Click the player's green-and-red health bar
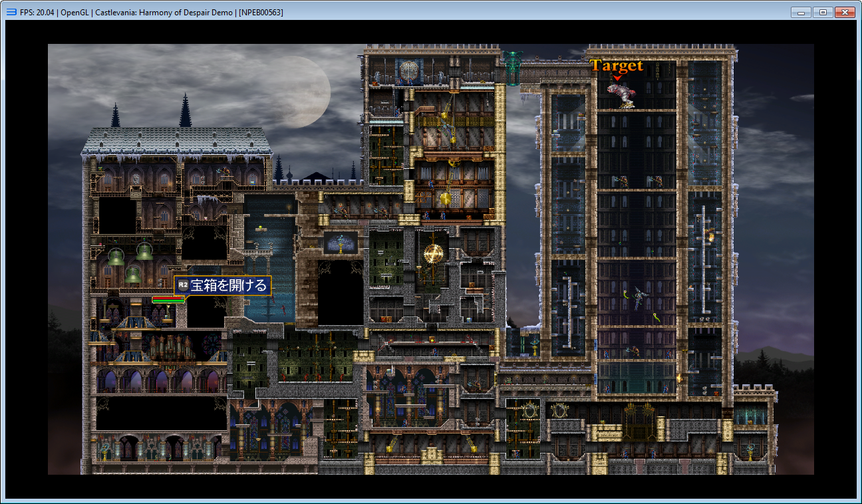This screenshot has height=504, width=862. click(168, 300)
